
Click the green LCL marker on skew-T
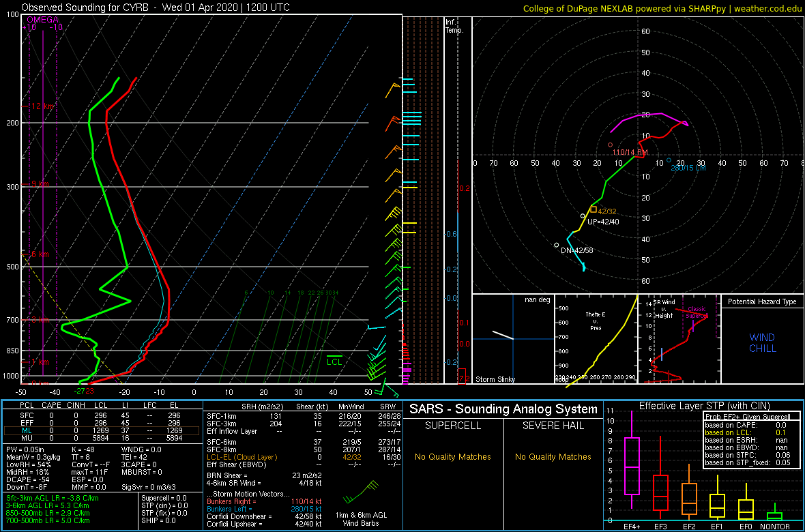coord(334,359)
